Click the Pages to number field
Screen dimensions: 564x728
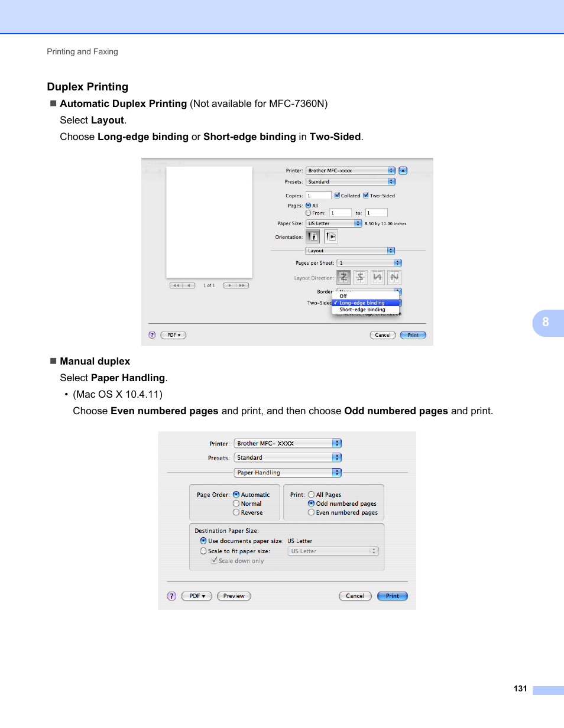tap(377, 213)
